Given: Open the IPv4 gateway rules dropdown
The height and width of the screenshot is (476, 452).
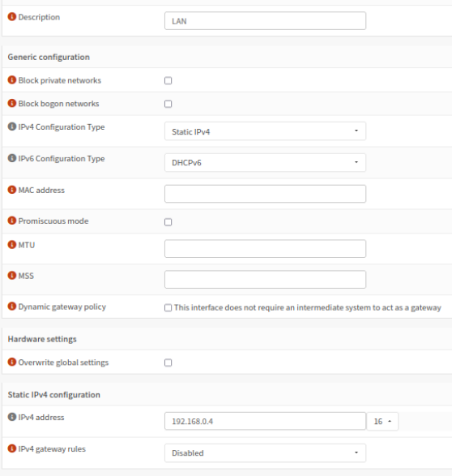Looking at the screenshot, I should pos(265,453).
